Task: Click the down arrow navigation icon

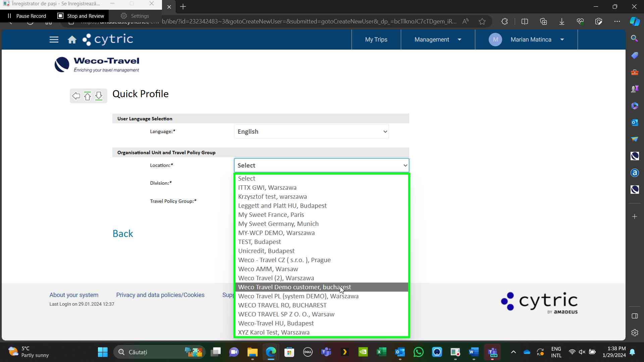Action: [x=99, y=96]
